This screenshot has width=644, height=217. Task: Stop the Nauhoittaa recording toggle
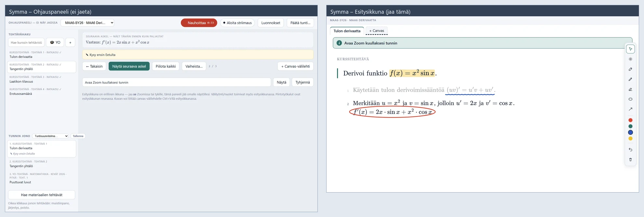tap(199, 23)
